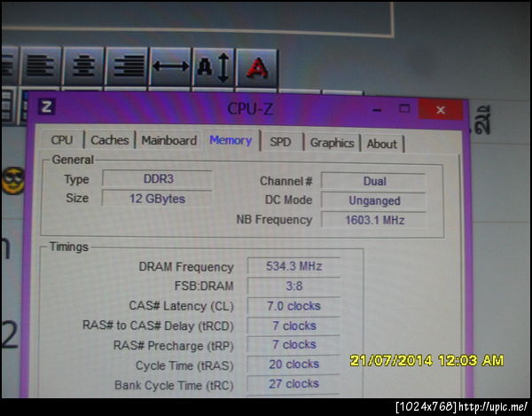Click the horizontal double-arrow width icon
This screenshot has height=416, width=532.
tap(170, 67)
